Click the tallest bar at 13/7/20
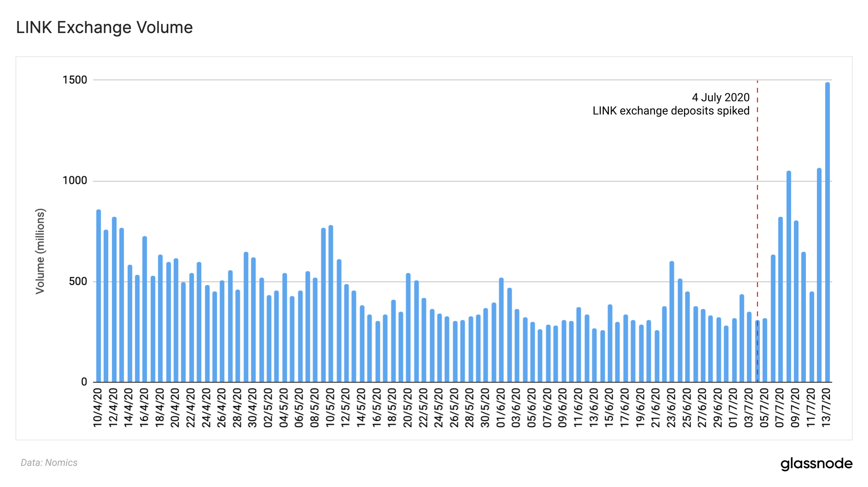This screenshot has width=868, height=487. click(x=827, y=232)
